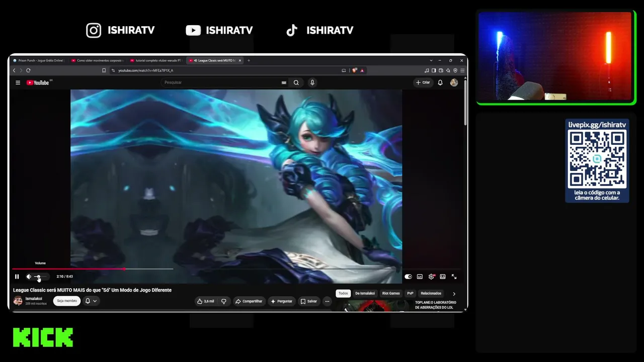The image size is (644, 362).
Task: Dislike the video with thumbs down
Action: [x=224, y=301]
